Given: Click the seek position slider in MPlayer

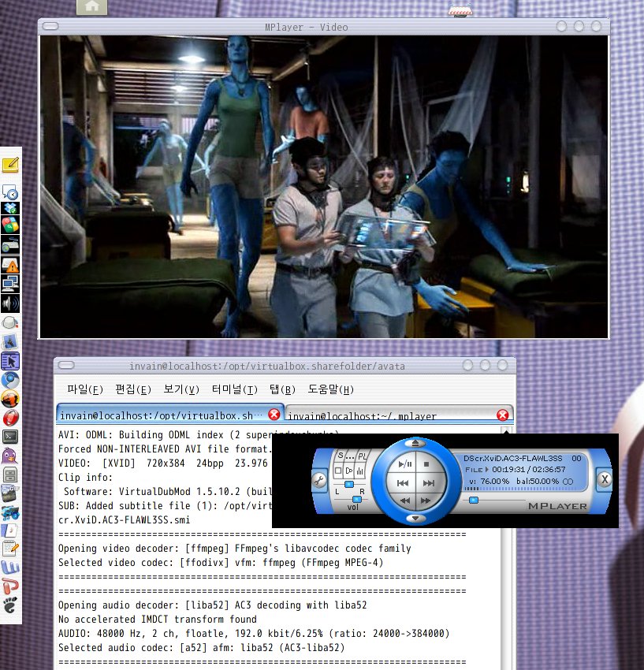Looking at the screenshot, I should tap(473, 500).
